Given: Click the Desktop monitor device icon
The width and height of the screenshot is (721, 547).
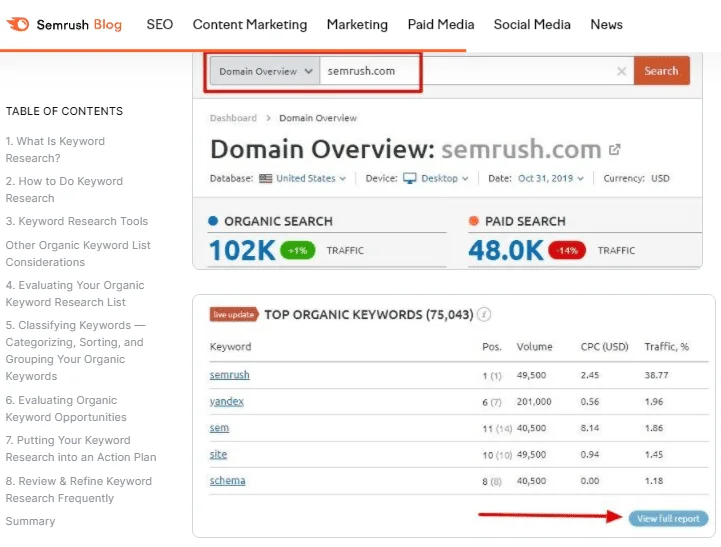Looking at the screenshot, I should pos(410,178).
